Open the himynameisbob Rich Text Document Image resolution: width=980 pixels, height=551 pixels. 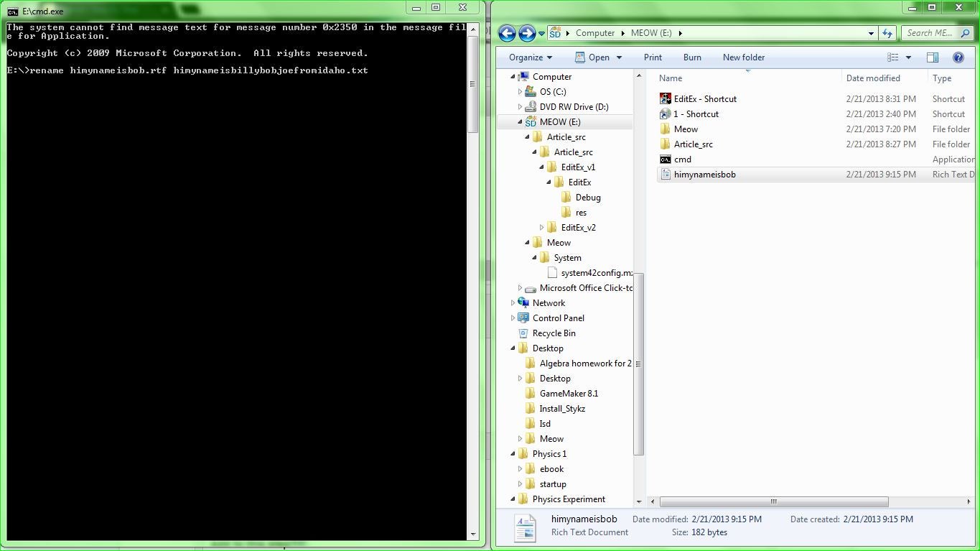coord(704,174)
